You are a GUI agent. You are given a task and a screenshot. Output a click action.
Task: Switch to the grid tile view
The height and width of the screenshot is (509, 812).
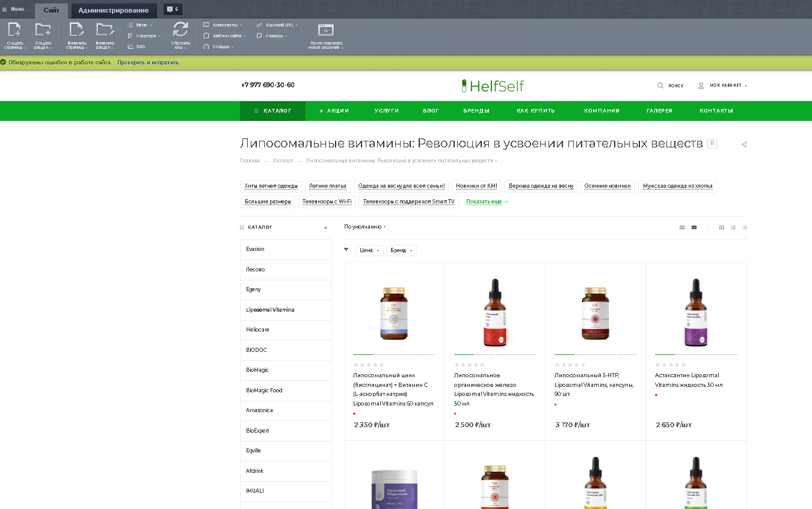pos(722,227)
